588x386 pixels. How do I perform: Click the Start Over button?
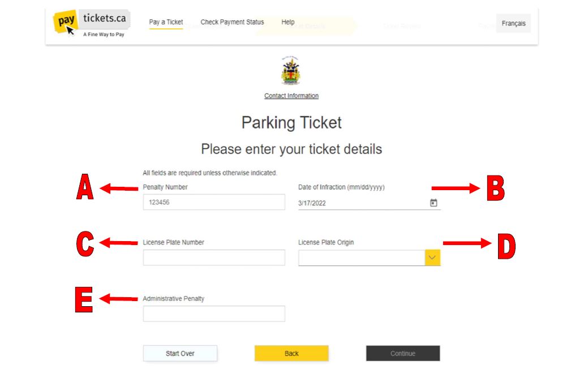[x=180, y=353]
